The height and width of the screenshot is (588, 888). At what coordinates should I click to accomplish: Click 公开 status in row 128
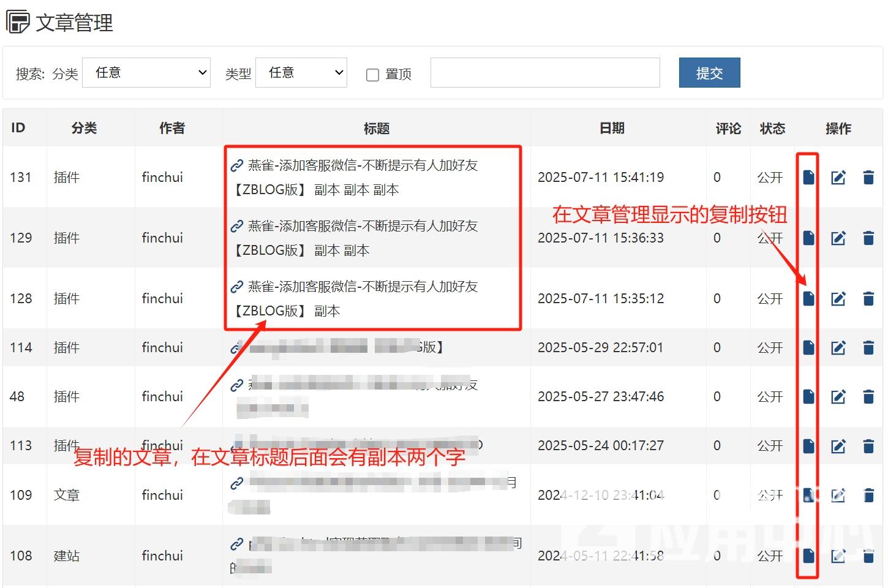coord(770,298)
